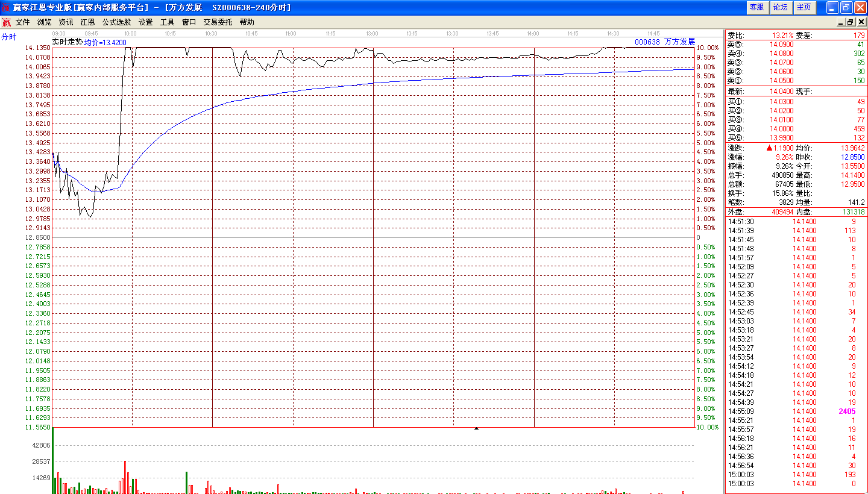Viewport: 868px width, 494px height.
Task: Click the 总手 490850 value
Action: (x=783, y=175)
